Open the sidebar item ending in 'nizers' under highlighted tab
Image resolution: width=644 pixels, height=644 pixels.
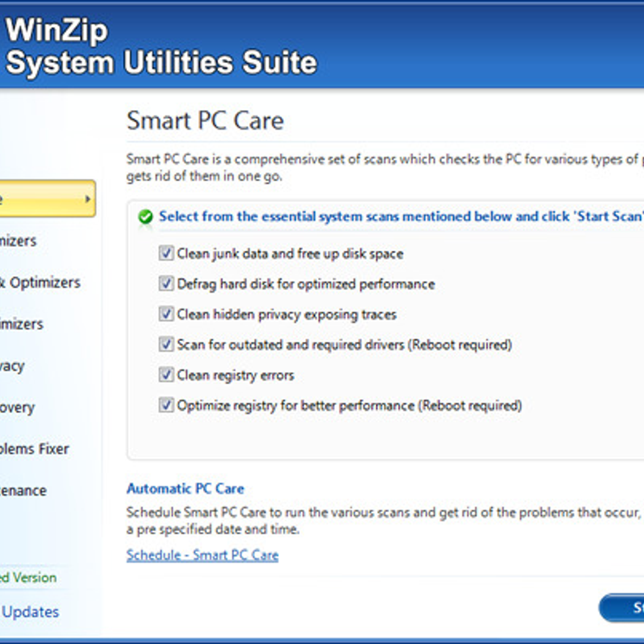click(x=18, y=240)
